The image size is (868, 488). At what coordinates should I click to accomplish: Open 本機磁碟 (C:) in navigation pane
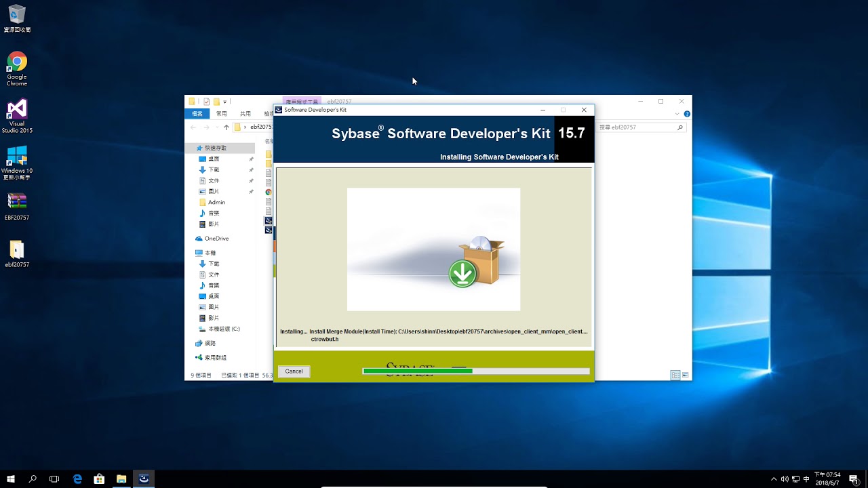[224, 329]
